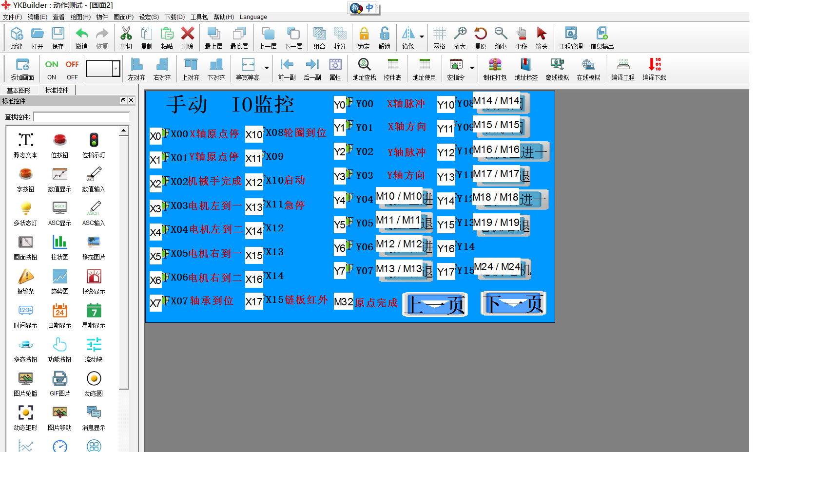Open the 文件(F) menu
The image size is (813, 504).
pos(12,17)
